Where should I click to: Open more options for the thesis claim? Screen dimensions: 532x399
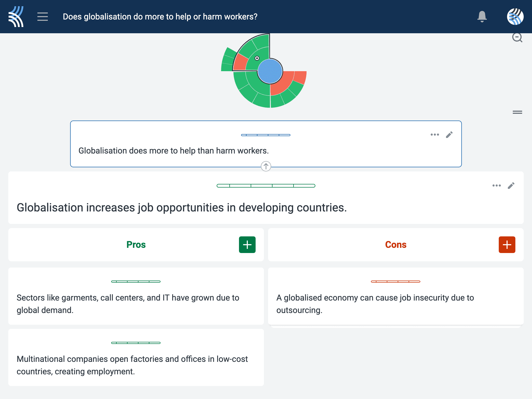click(435, 135)
